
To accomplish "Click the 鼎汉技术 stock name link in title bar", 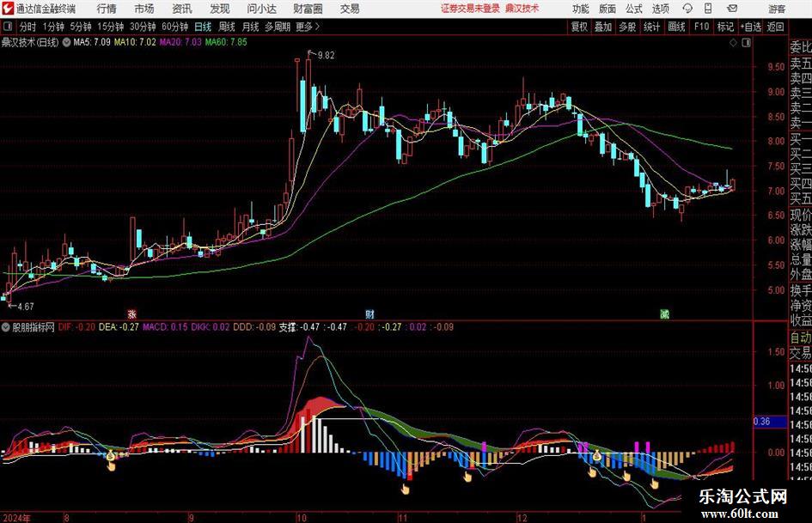I will [x=522, y=9].
